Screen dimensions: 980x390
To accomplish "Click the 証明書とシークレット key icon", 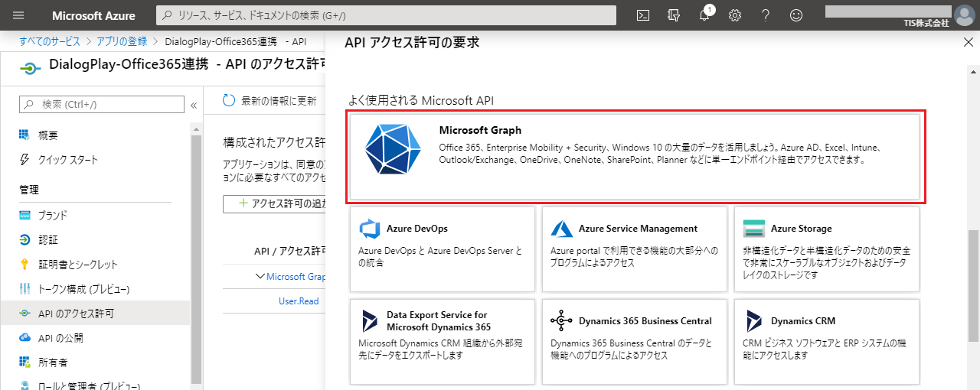I will click(x=24, y=265).
